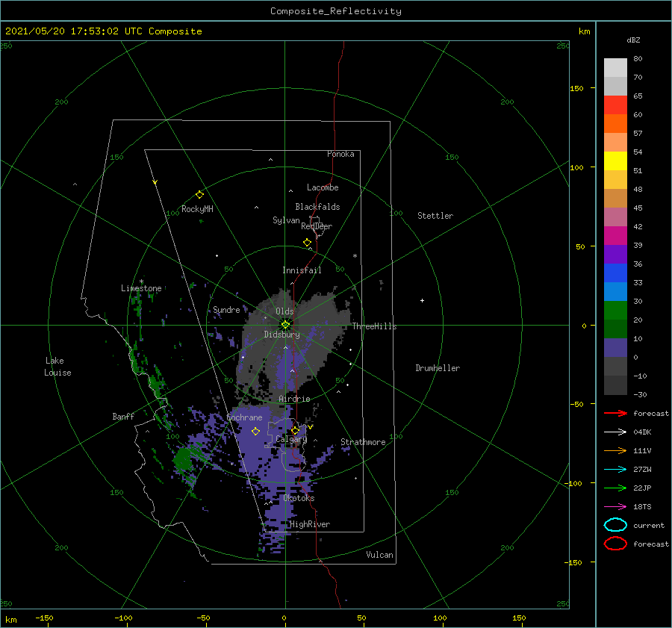Click the white plus marker east of ThreeHills
The image size is (672, 628).
(x=422, y=300)
